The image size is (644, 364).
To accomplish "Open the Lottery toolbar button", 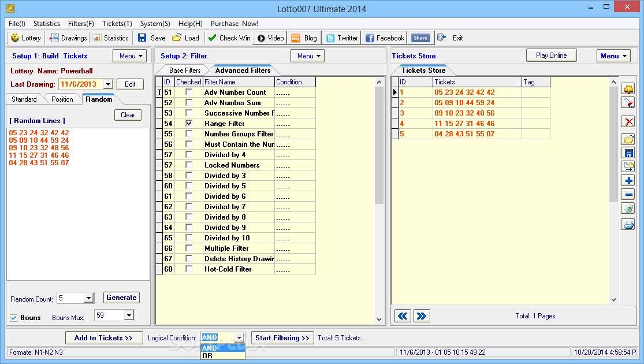I will 26,38.
